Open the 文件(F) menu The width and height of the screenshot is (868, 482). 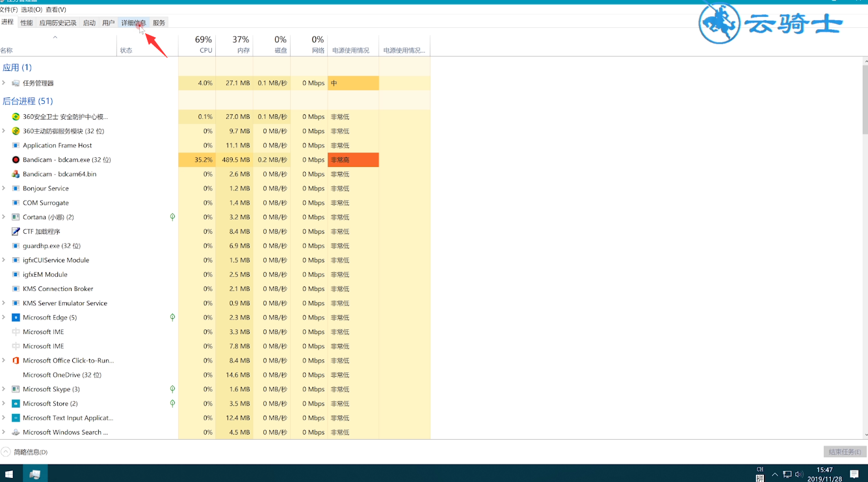click(8, 10)
